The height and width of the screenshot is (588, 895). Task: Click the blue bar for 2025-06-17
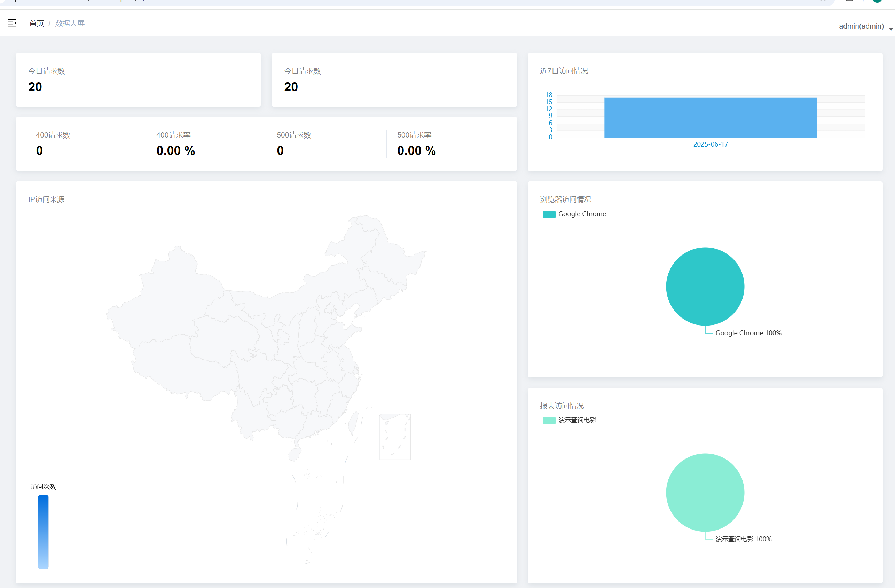710,118
